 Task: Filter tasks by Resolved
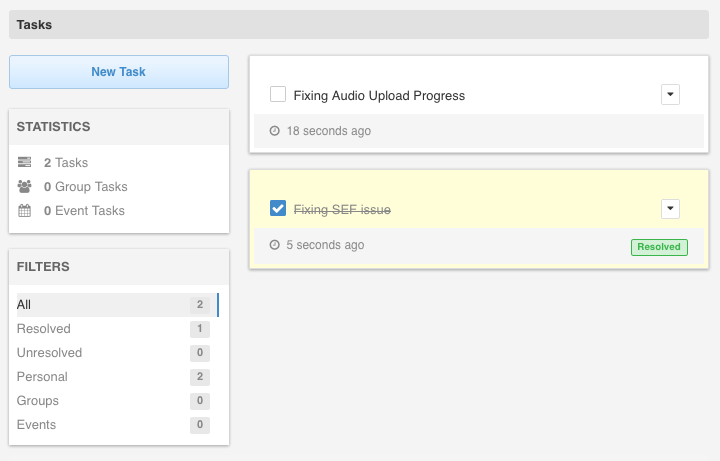pos(44,328)
